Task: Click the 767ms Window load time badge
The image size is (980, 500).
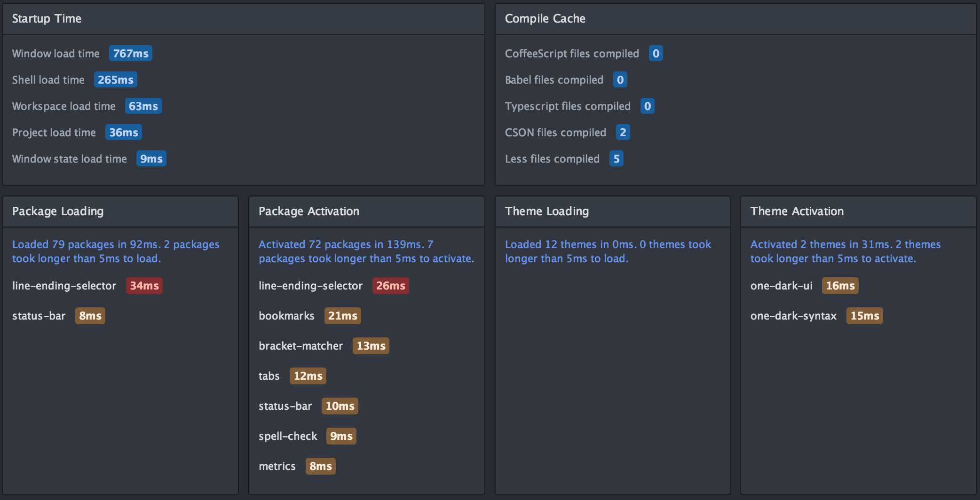Action: pos(130,54)
